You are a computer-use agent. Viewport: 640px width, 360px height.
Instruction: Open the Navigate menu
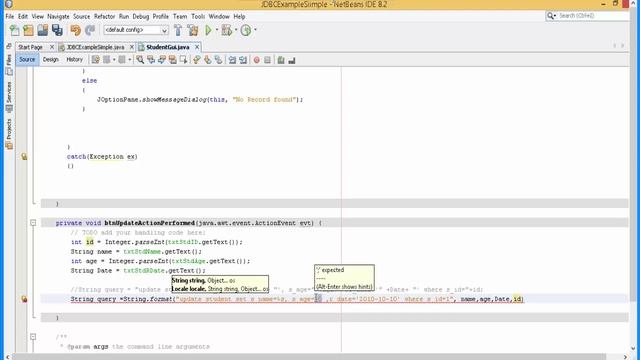point(58,16)
